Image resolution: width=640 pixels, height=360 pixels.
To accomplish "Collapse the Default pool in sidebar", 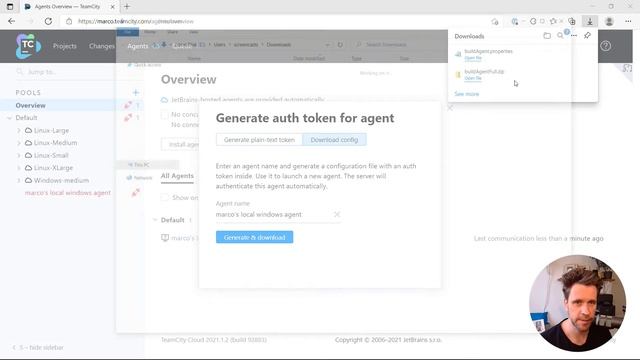I will pos(9,118).
